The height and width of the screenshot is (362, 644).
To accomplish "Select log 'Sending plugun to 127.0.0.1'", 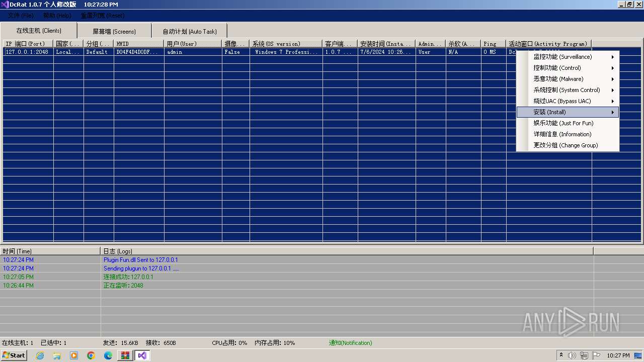I will coord(141,268).
